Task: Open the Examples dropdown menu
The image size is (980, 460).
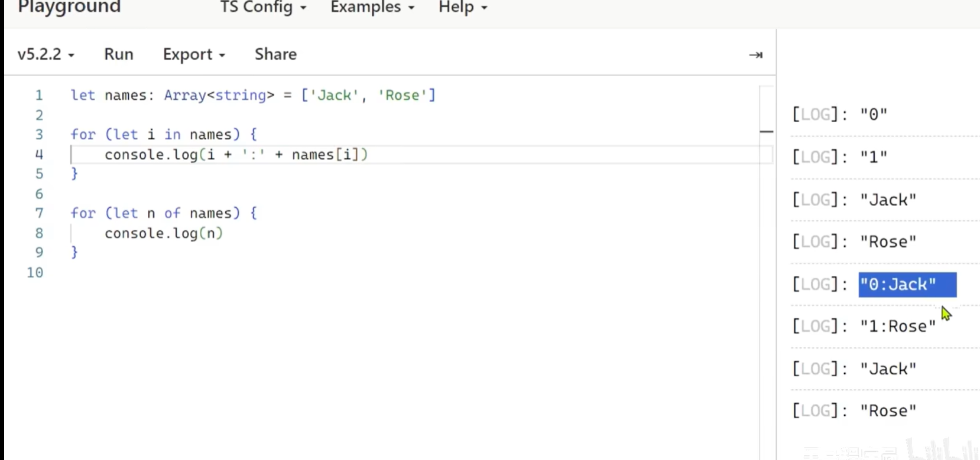Action: click(372, 8)
